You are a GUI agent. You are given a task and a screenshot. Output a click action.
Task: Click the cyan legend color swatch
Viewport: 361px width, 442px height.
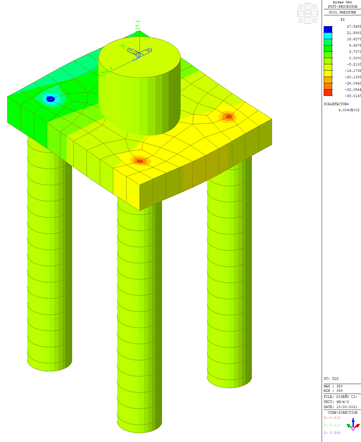(x=328, y=36)
